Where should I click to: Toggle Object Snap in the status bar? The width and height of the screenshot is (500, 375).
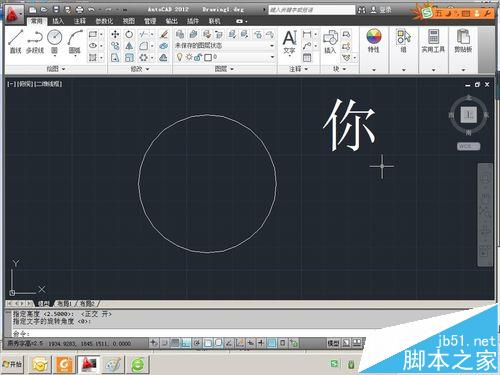[208, 343]
